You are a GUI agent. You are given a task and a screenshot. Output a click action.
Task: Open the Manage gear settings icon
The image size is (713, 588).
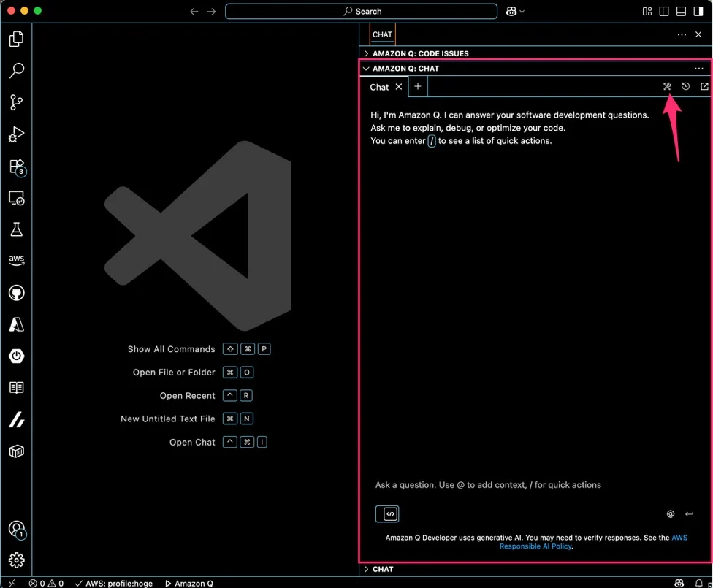pyautogui.click(x=16, y=560)
